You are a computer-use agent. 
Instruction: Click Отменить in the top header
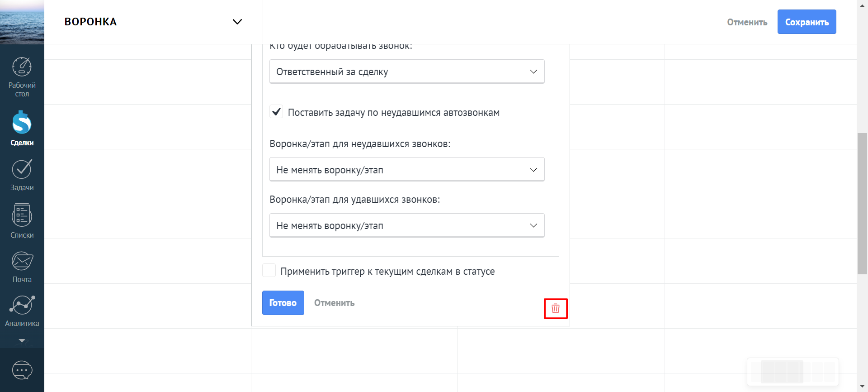click(747, 22)
